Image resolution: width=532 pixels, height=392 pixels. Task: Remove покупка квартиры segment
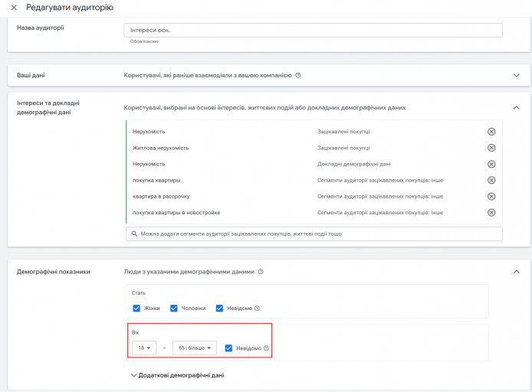(491, 180)
